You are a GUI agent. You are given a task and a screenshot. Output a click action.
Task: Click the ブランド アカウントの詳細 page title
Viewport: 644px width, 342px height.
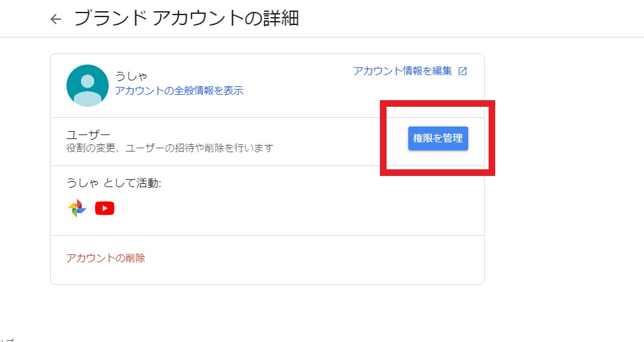click(x=187, y=18)
